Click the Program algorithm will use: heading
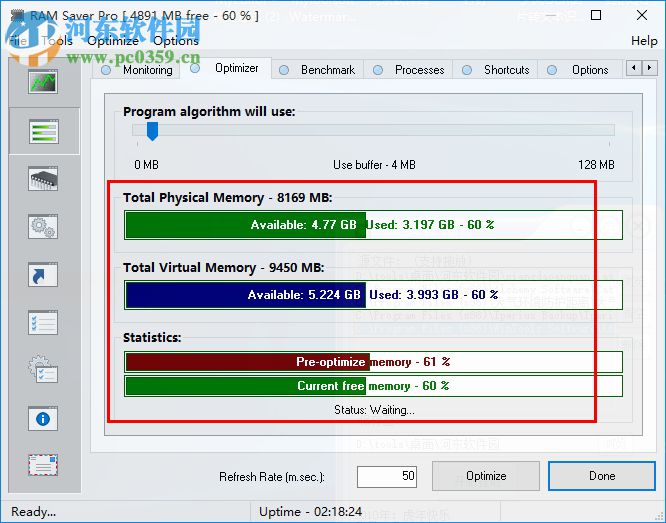666x523 pixels. pos(209,112)
